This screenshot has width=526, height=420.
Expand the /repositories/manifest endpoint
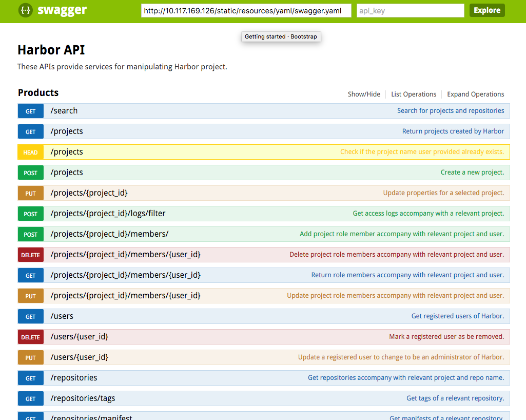point(91,417)
